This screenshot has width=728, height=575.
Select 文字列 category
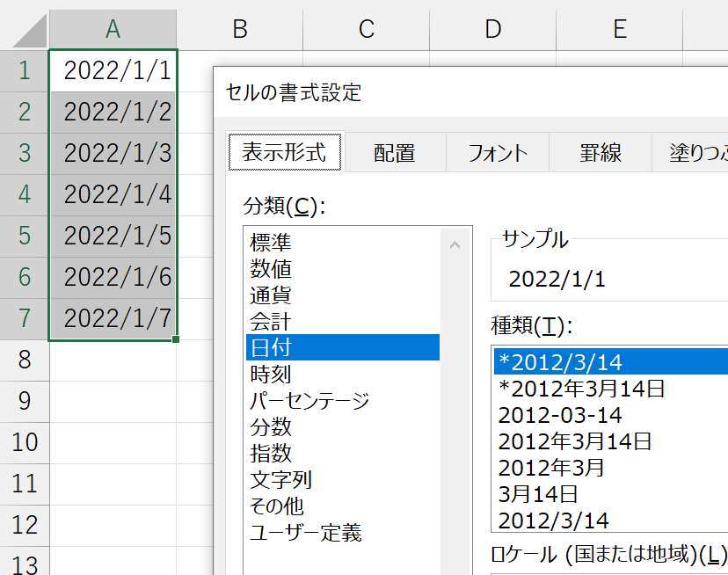click(343, 480)
